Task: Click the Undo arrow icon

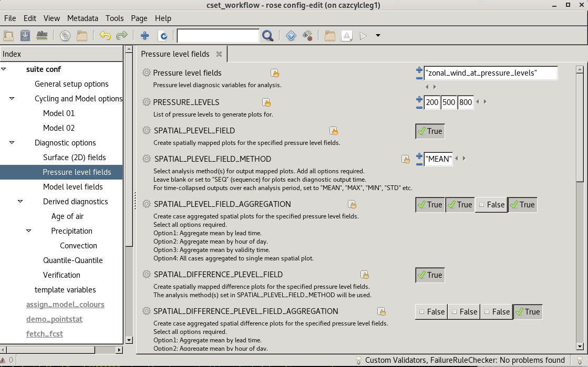Action: [x=105, y=36]
